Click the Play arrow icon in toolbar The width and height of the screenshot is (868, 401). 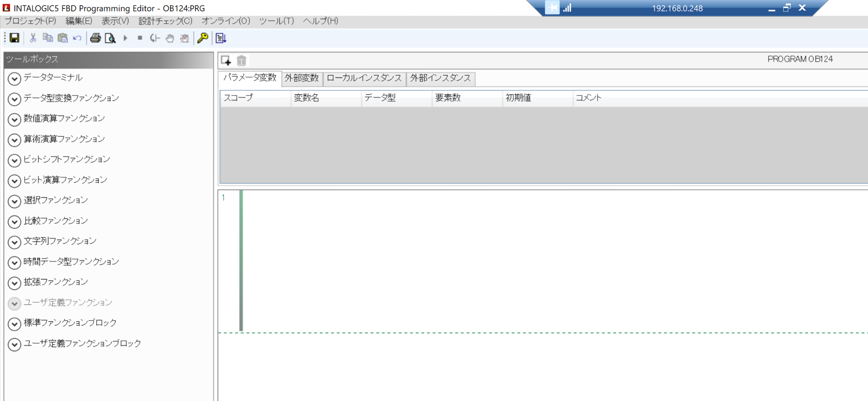[x=125, y=38]
